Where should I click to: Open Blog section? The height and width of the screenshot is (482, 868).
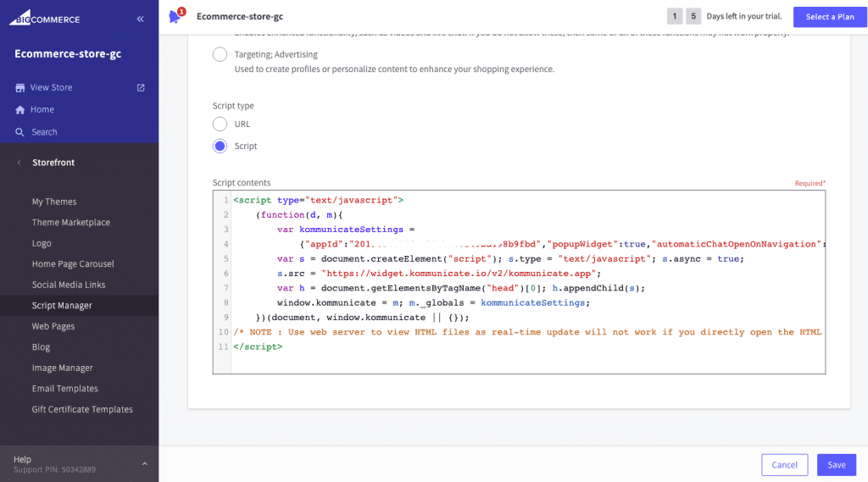point(41,347)
